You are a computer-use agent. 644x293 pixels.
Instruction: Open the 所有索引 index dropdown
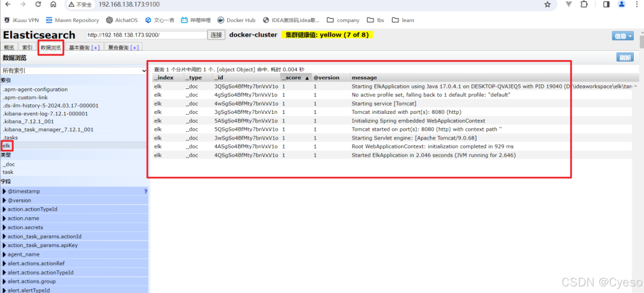pyautogui.click(x=74, y=70)
